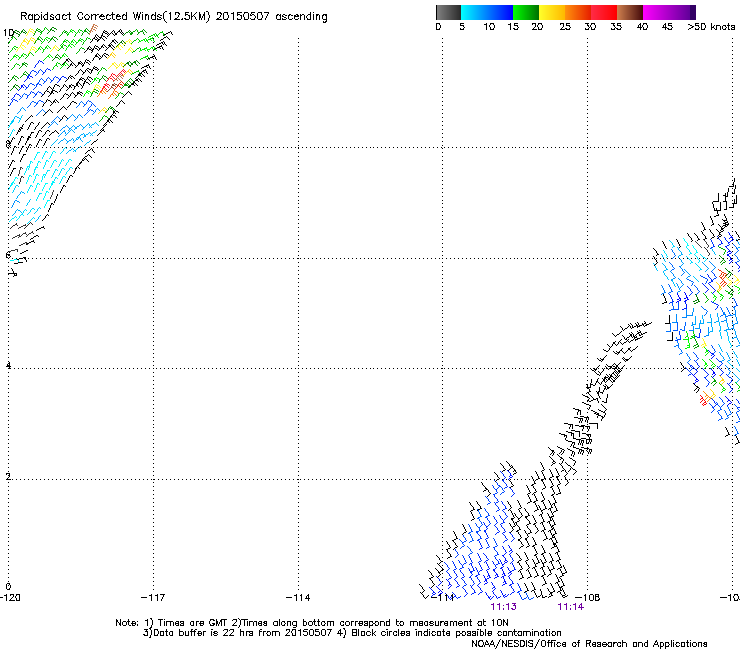Click the '30' label under the color scale
Image resolution: width=740 pixels, height=650 pixels.
pos(590,27)
